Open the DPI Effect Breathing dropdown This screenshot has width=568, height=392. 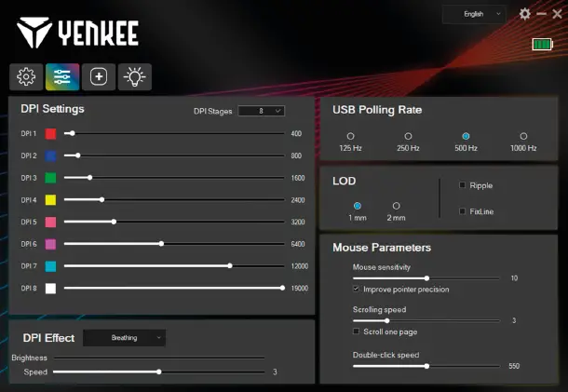(124, 338)
